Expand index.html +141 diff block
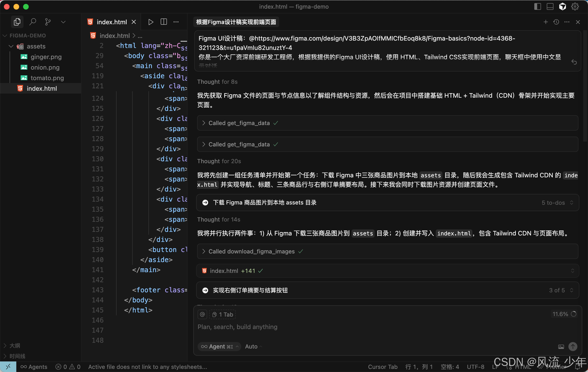Viewport: 588px width, 372px height. click(x=388, y=271)
